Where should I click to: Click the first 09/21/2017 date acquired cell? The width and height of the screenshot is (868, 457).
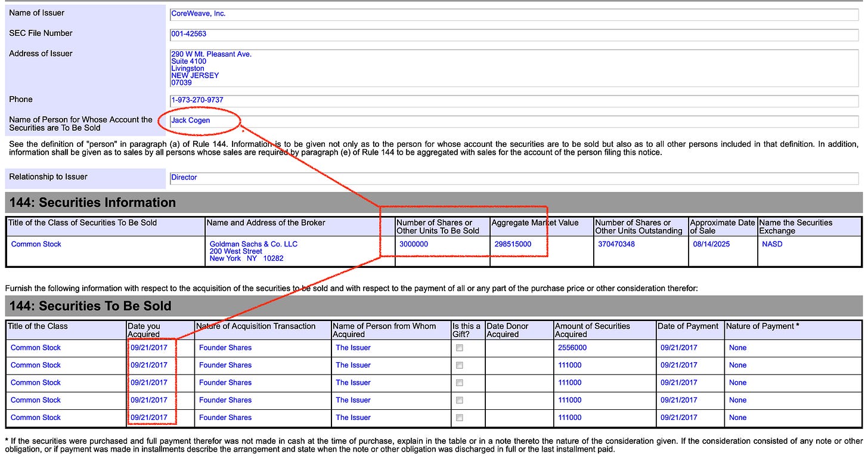pyautogui.click(x=149, y=348)
